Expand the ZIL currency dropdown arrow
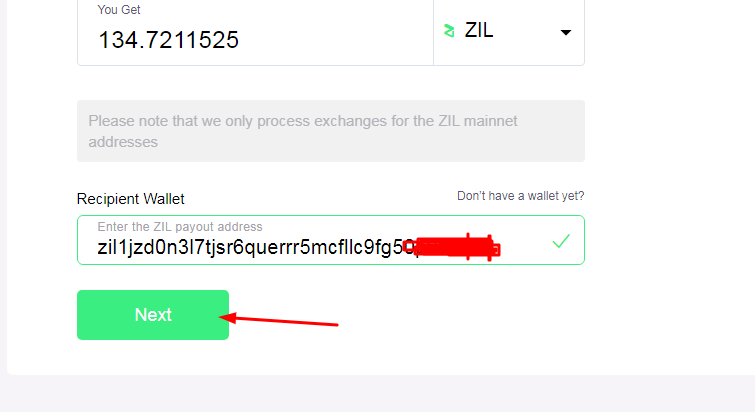Screen dimensions: 755x412 pyautogui.click(x=566, y=33)
